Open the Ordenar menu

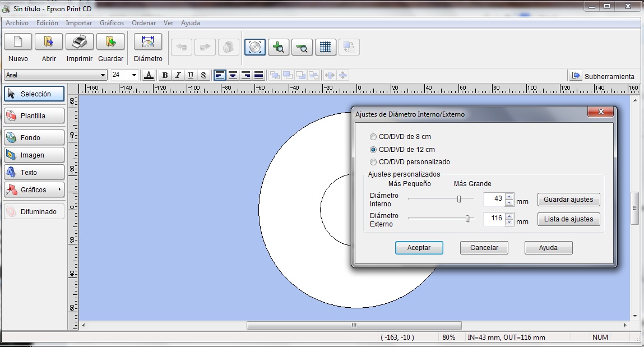[x=143, y=23]
